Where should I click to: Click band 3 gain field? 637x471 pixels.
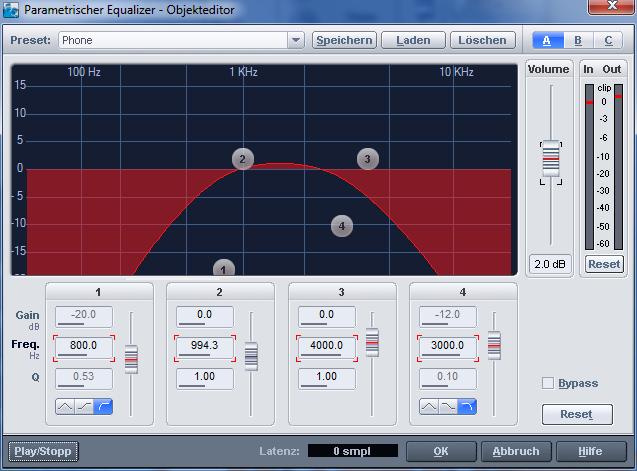point(327,317)
